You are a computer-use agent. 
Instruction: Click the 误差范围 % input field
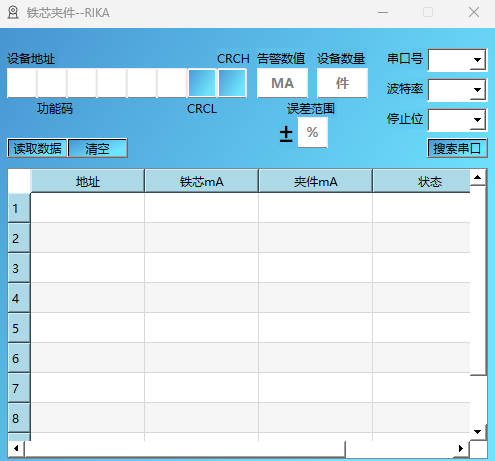point(312,132)
